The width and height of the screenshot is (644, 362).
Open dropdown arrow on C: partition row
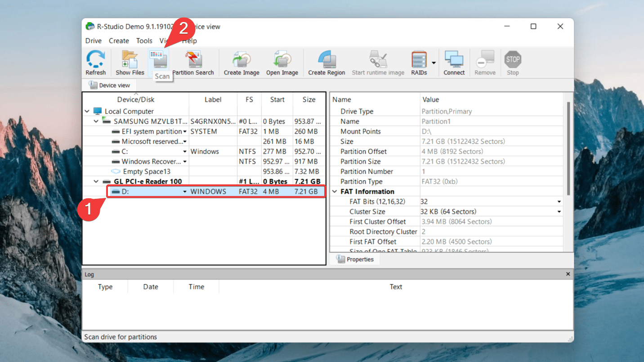(185, 152)
